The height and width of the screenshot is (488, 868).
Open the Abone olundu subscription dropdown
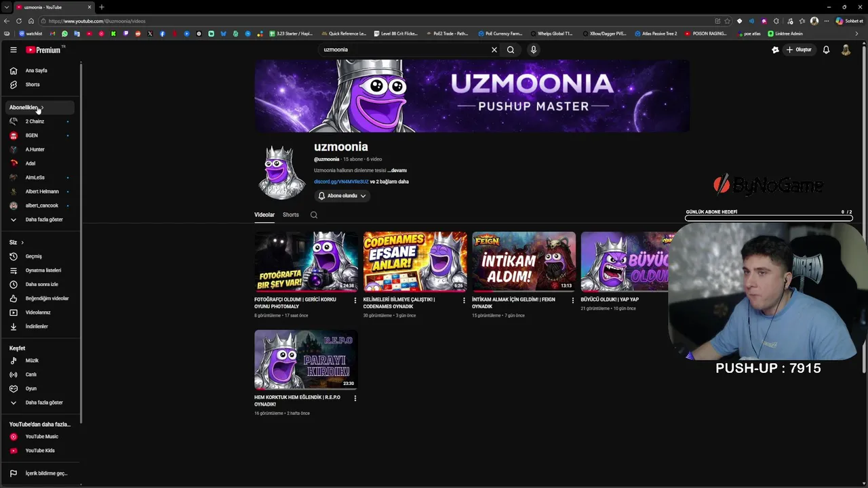342,196
